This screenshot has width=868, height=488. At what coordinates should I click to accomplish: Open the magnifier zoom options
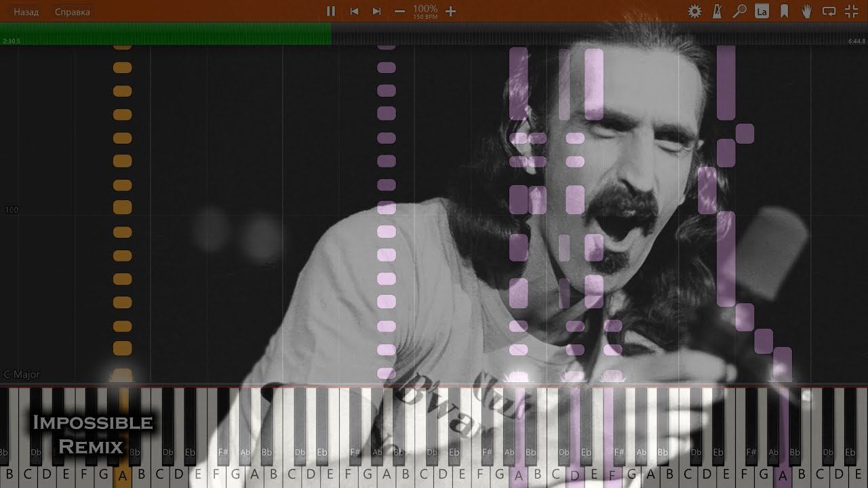(x=740, y=12)
